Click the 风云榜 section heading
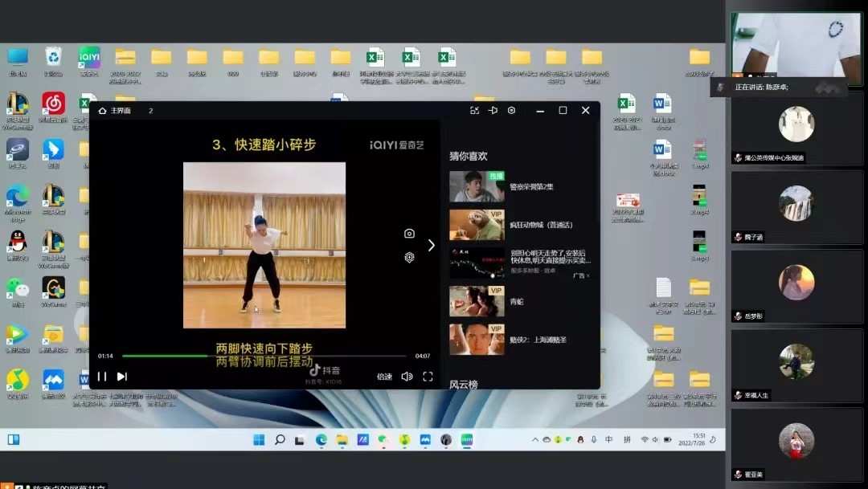This screenshot has width=868, height=489. point(464,385)
